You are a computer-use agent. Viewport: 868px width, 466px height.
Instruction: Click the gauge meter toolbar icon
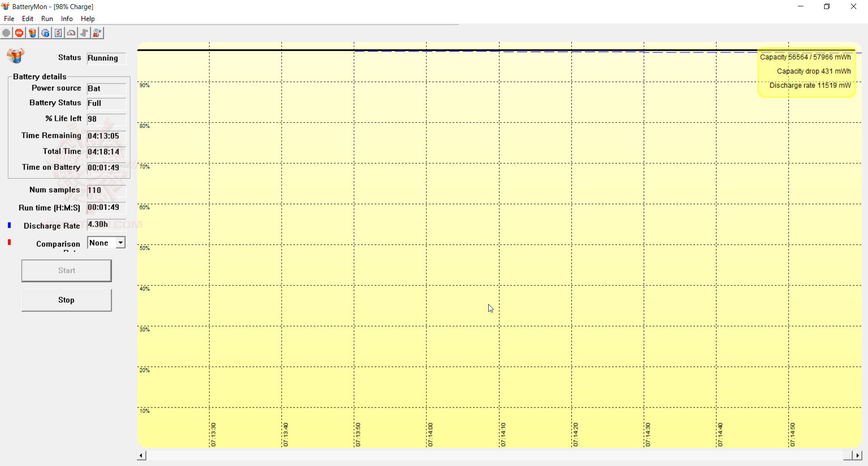click(x=71, y=33)
